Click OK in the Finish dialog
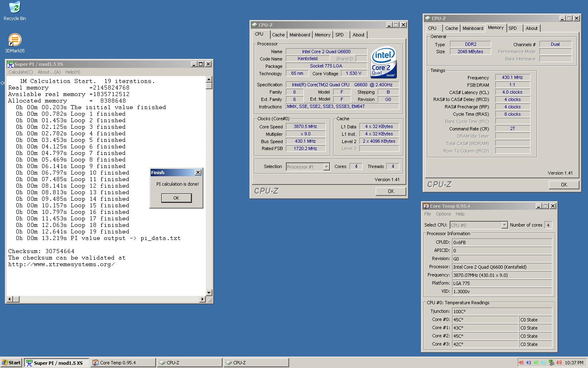The height and width of the screenshot is (368, 588). pyautogui.click(x=176, y=198)
